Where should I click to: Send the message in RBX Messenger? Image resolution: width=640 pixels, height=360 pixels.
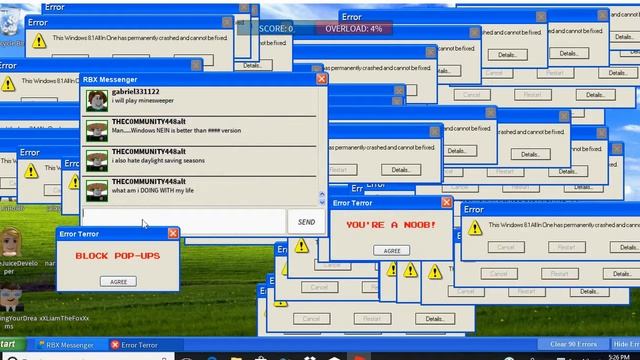pos(307,222)
